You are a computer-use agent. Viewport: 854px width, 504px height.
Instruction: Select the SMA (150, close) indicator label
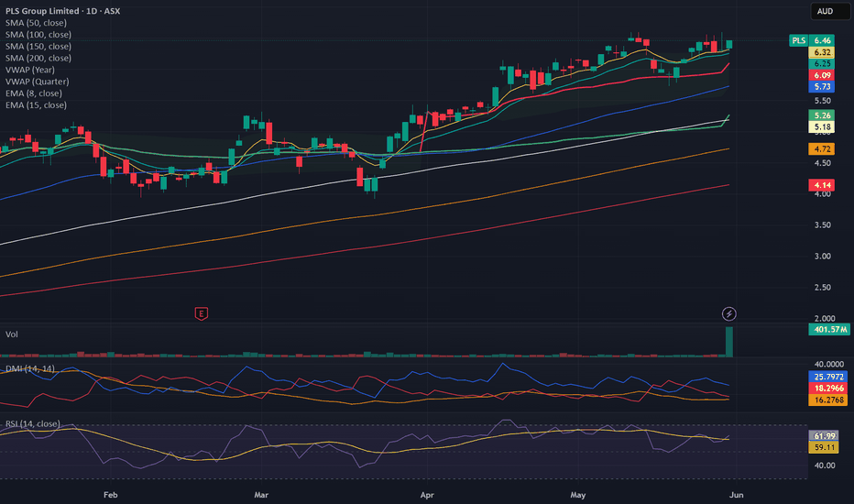pyautogui.click(x=38, y=47)
